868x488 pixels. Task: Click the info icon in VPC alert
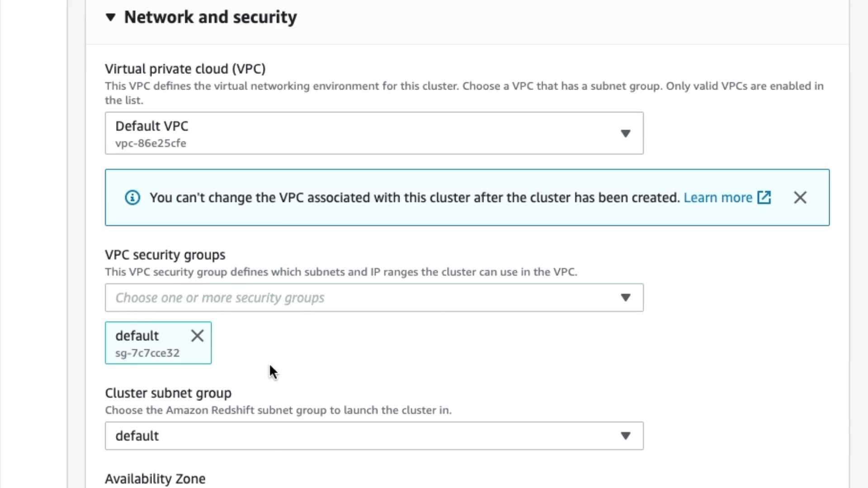[132, 197]
